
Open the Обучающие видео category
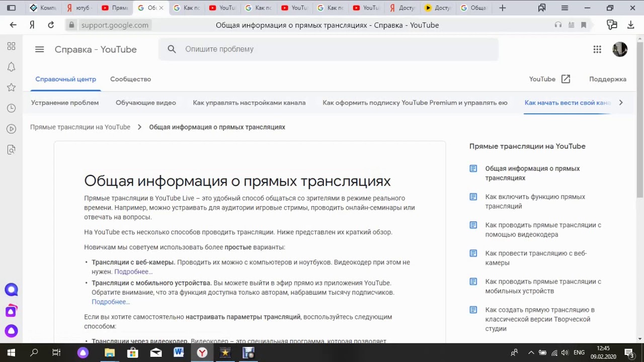(146, 103)
